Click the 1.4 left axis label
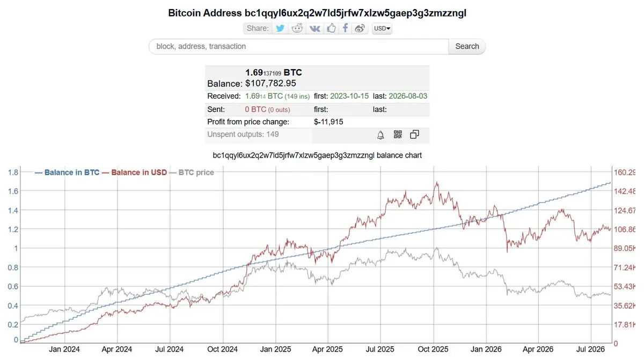Screen dimensions: 644x357 (13, 210)
